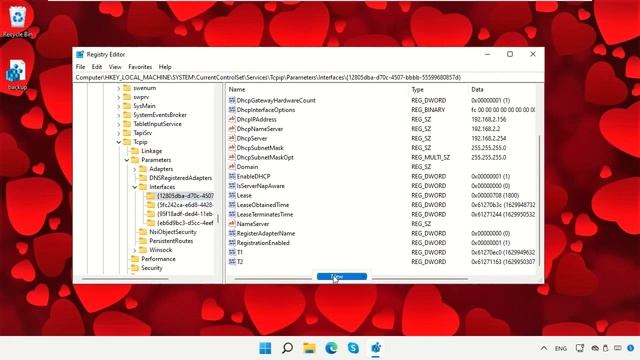Select the {eb6d9bc3-d5cc-4eef interface key
This screenshot has width=640, height=360.
pos(185,223)
